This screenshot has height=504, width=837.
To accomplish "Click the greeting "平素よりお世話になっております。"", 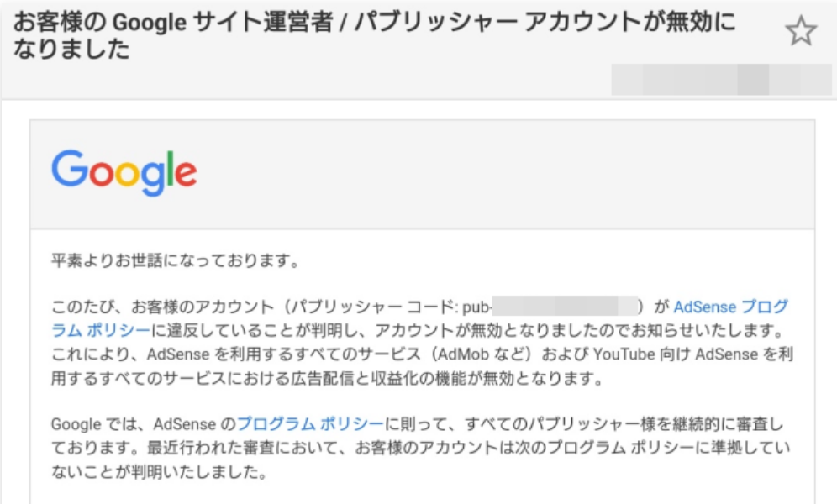I will coord(176,260).
